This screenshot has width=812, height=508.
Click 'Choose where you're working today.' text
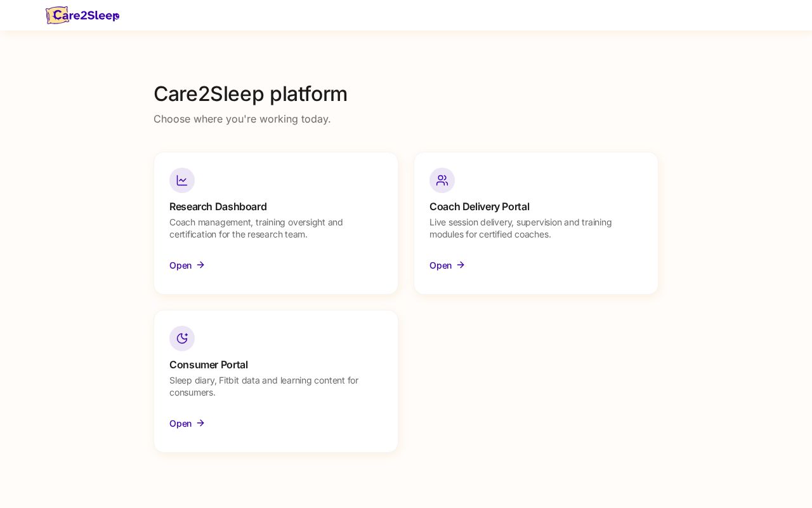(242, 119)
